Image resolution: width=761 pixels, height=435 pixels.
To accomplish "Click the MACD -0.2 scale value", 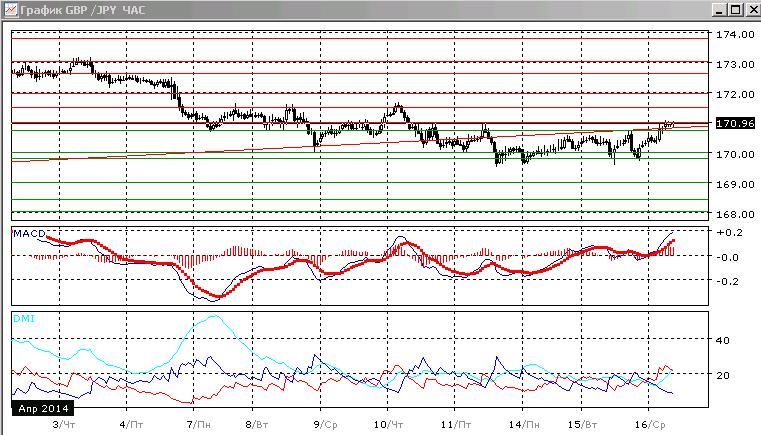I will tap(728, 281).
